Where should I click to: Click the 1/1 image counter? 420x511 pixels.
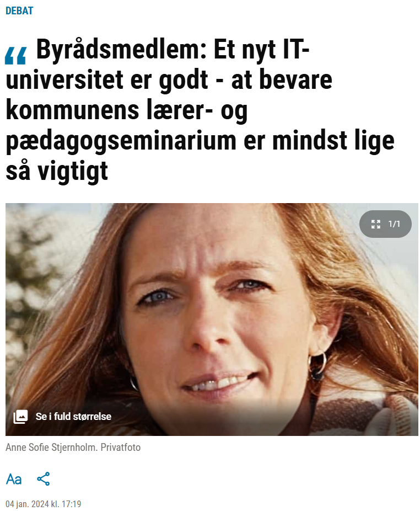click(x=394, y=224)
